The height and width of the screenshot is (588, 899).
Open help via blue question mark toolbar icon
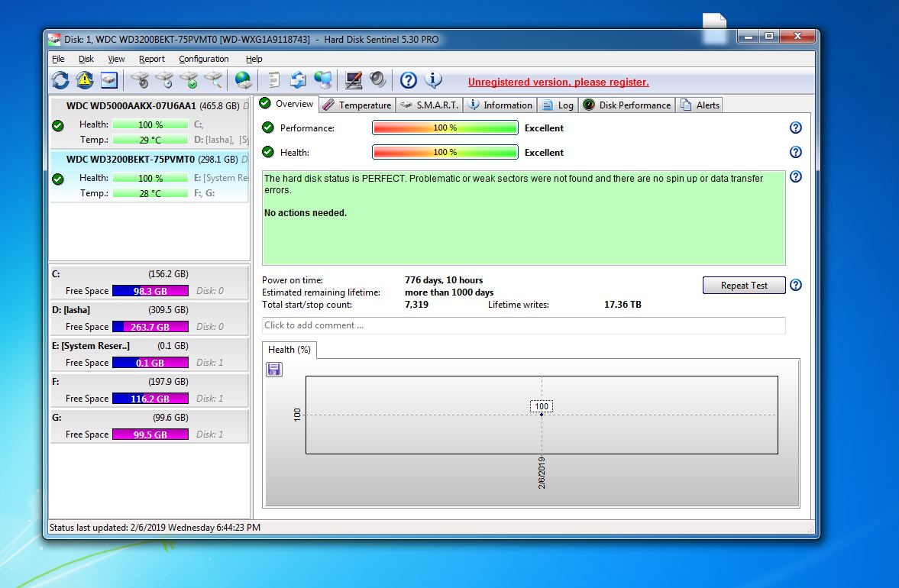(x=409, y=79)
